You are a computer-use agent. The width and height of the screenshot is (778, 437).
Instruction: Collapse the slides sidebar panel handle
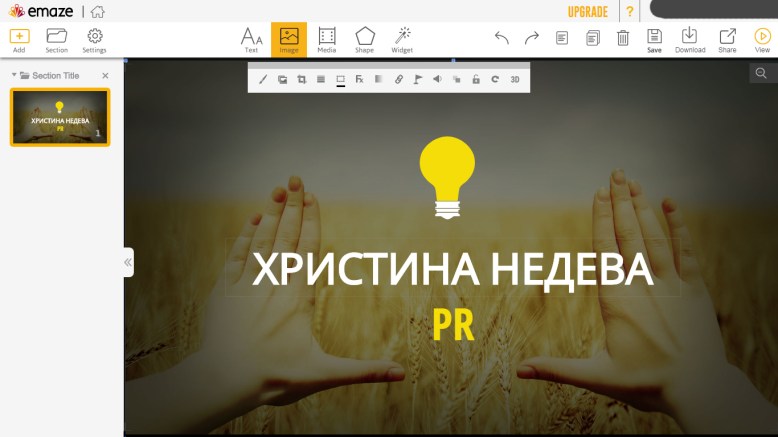(x=128, y=262)
